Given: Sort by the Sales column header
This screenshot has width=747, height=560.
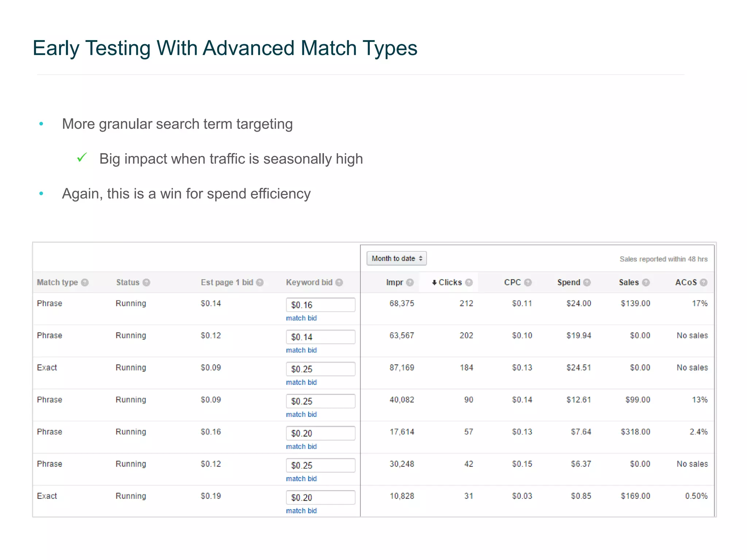Looking at the screenshot, I should pos(629,283).
